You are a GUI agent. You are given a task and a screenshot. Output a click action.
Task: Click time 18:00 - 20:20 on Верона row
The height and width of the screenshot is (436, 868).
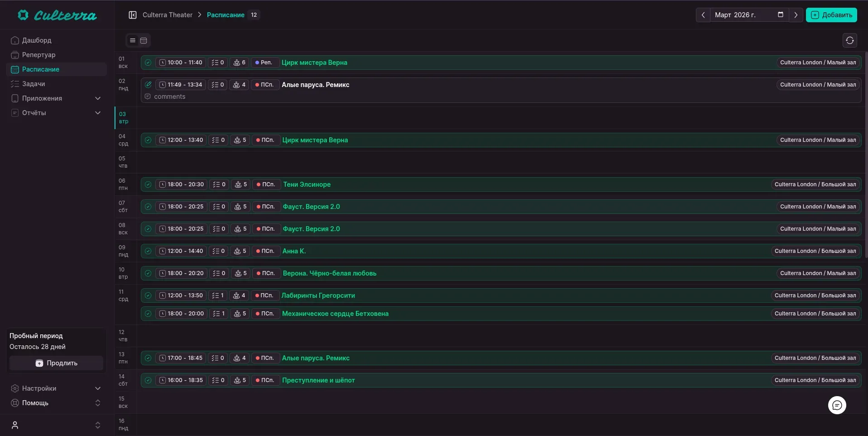click(x=182, y=273)
